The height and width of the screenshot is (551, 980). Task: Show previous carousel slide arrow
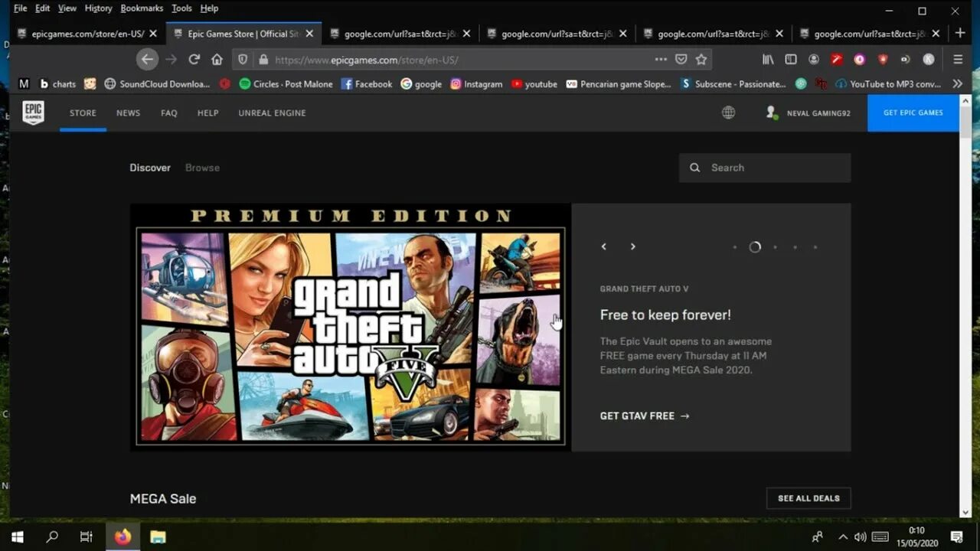[603, 246]
